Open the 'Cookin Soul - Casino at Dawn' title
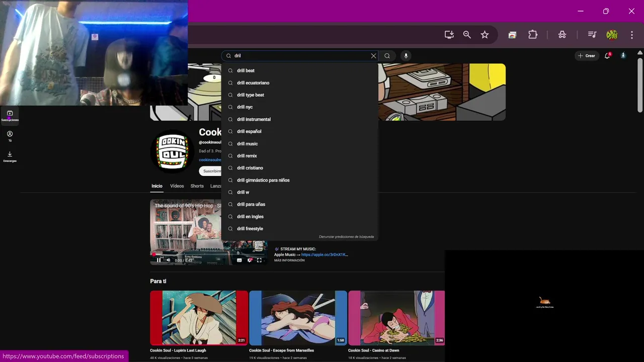The height and width of the screenshot is (362, 644). click(x=373, y=350)
